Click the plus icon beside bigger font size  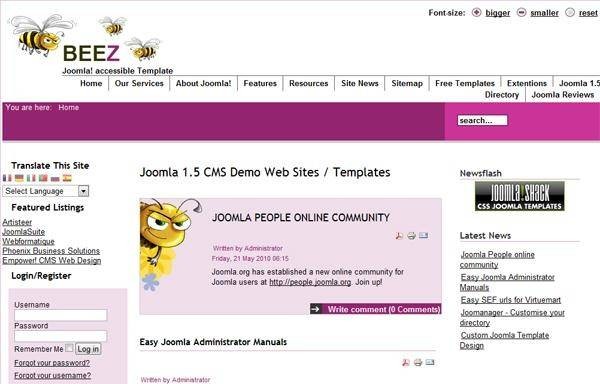tap(476, 12)
